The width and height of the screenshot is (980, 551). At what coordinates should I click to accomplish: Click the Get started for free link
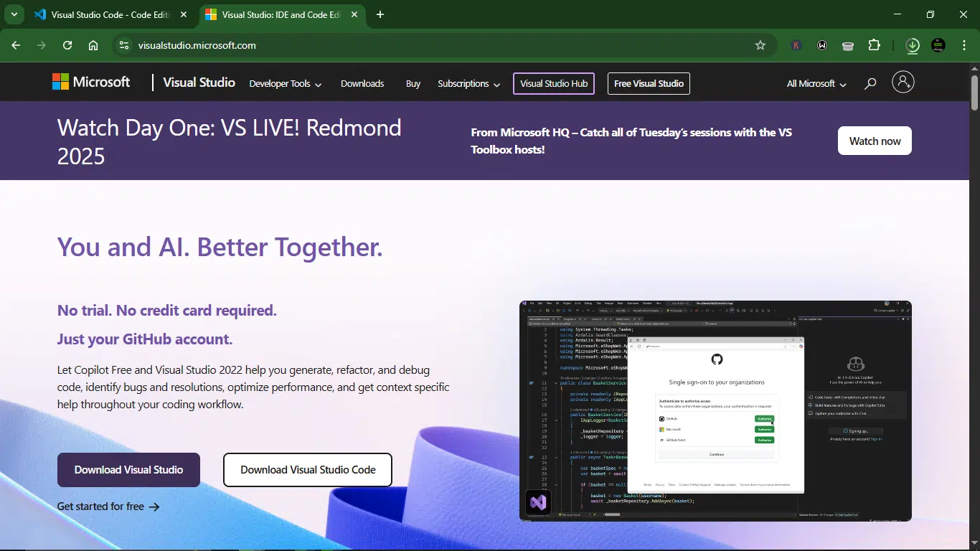[x=108, y=507]
